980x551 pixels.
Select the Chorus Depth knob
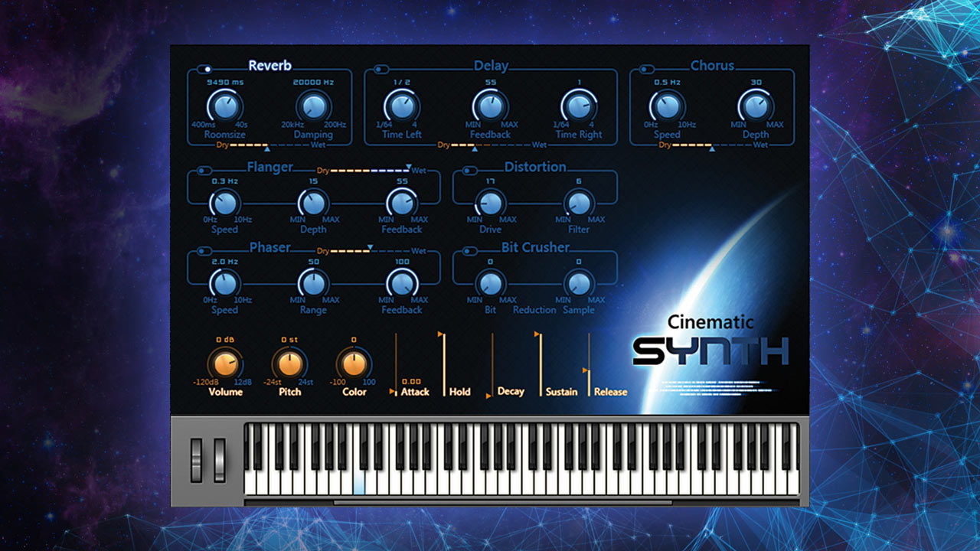tap(756, 106)
